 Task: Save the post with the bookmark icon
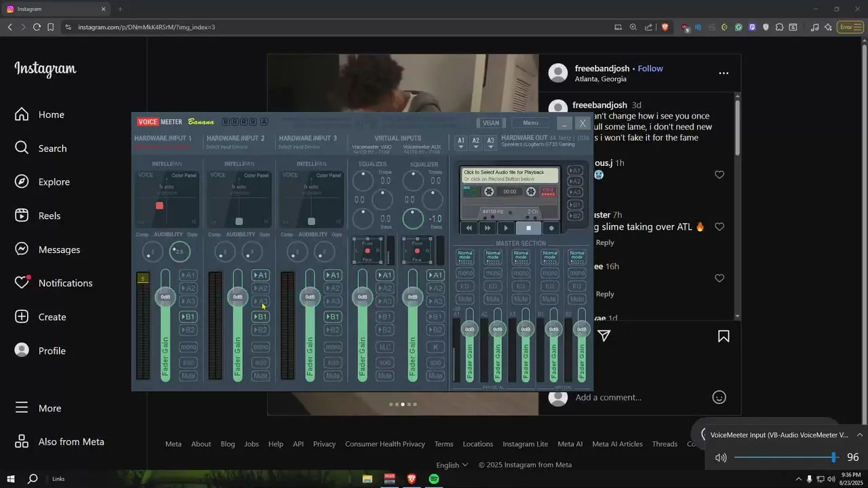point(724,336)
